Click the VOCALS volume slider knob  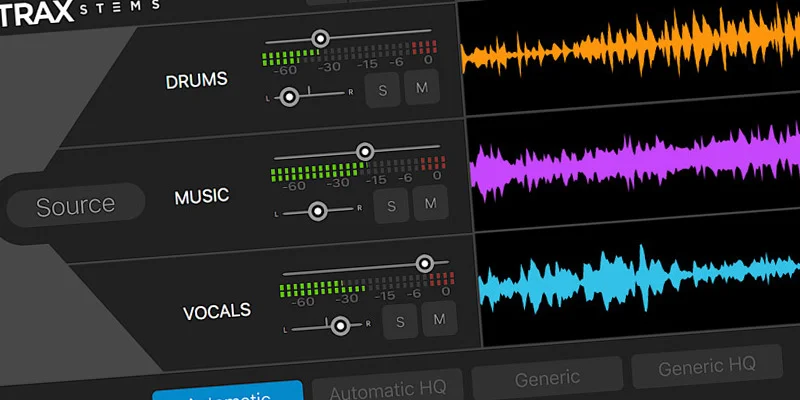(x=424, y=263)
